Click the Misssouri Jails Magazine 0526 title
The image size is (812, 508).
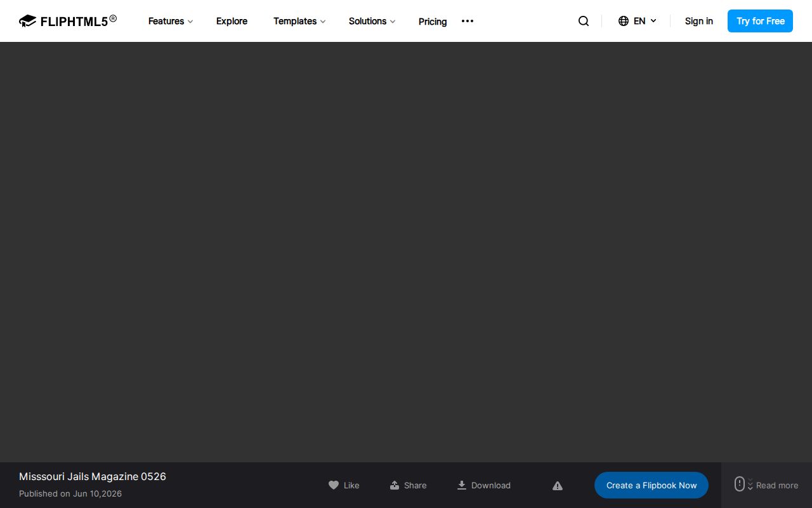click(93, 476)
